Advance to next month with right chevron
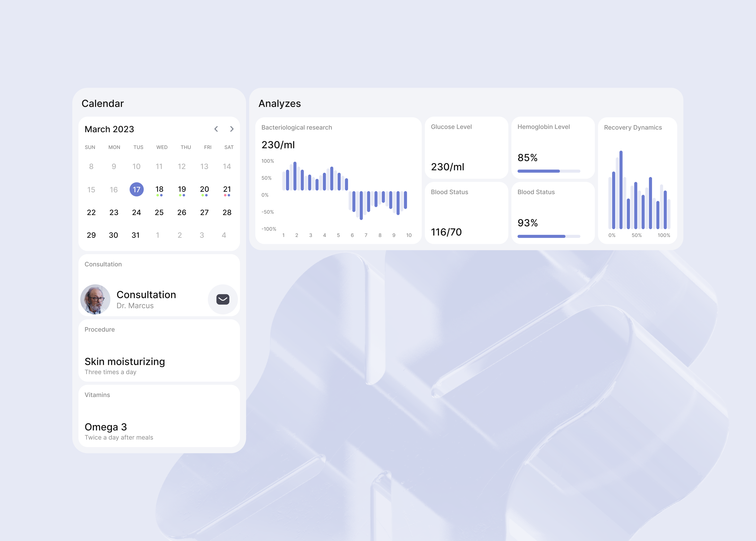The width and height of the screenshot is (756, 541). (232, 129)
